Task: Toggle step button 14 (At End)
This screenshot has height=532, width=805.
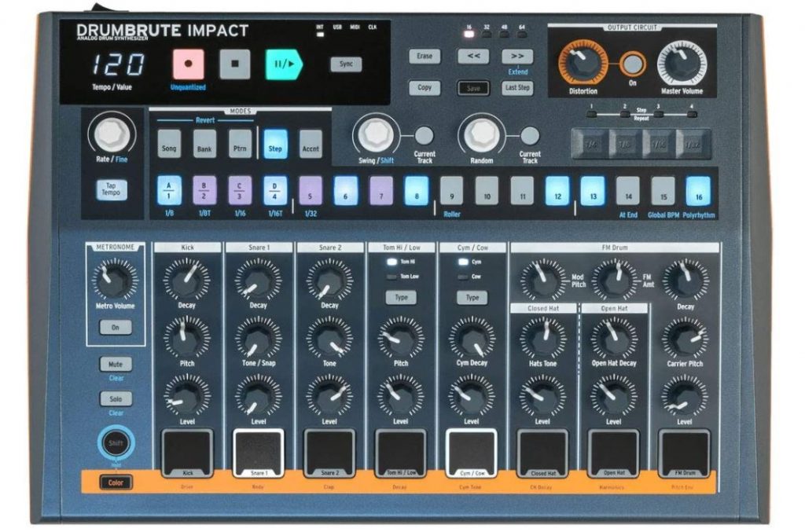Action: tap(628, 191)
